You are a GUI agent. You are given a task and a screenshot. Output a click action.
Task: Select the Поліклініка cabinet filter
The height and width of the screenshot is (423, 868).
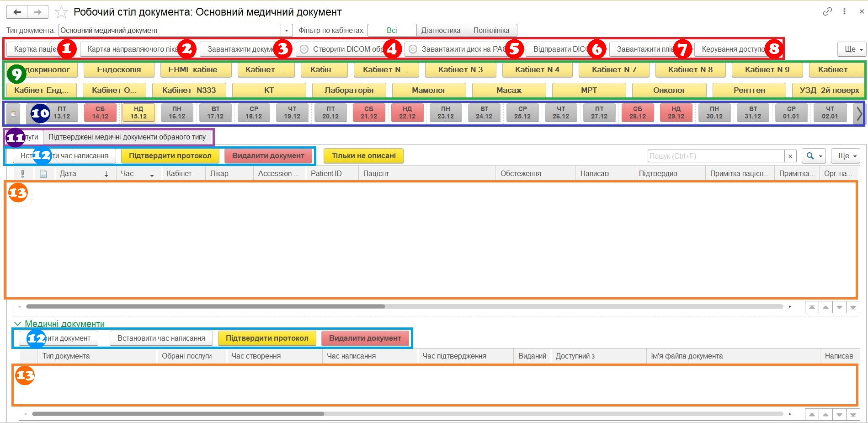tap(491, 30)
